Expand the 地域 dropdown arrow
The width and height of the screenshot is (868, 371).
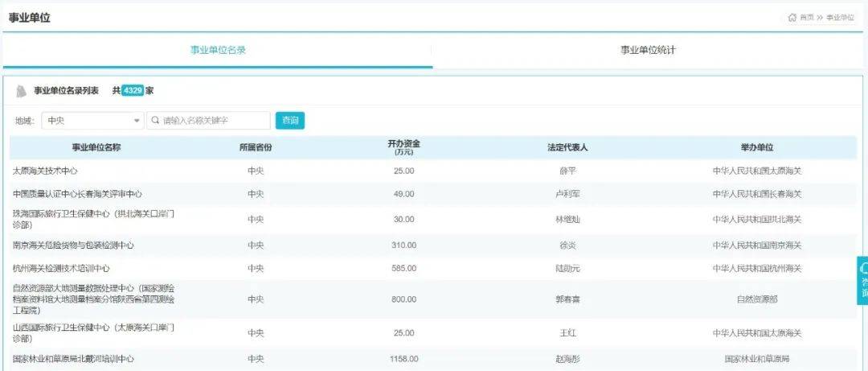[136, 121]
